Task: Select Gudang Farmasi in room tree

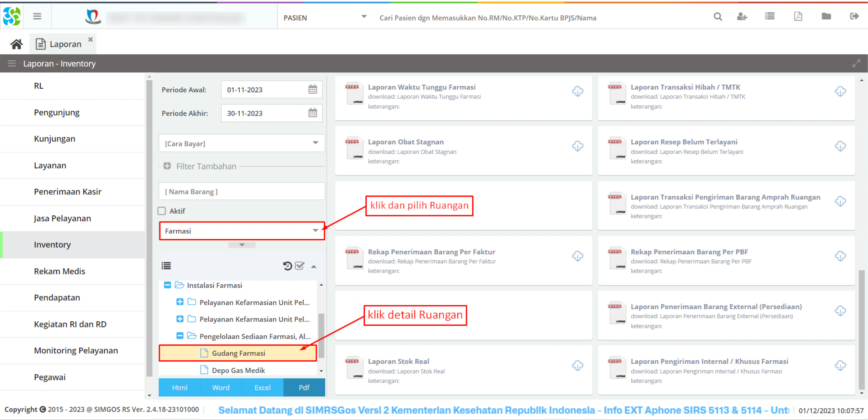Action: pyautogui.click(x=238, y=353)
